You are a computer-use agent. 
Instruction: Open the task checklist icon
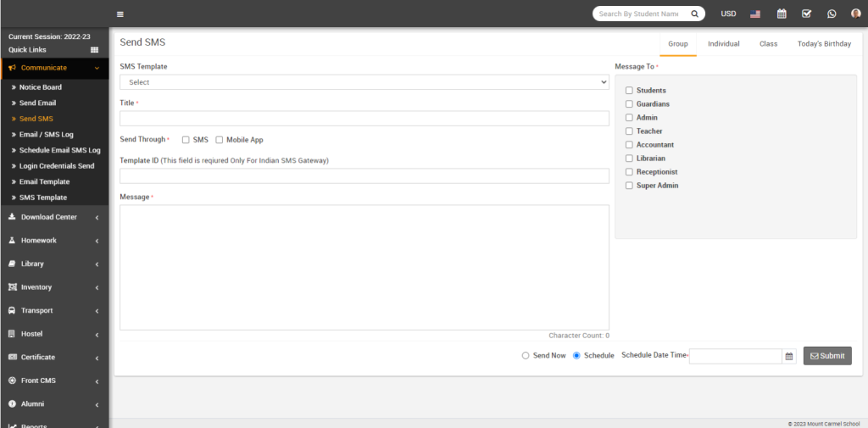[807, 14]
